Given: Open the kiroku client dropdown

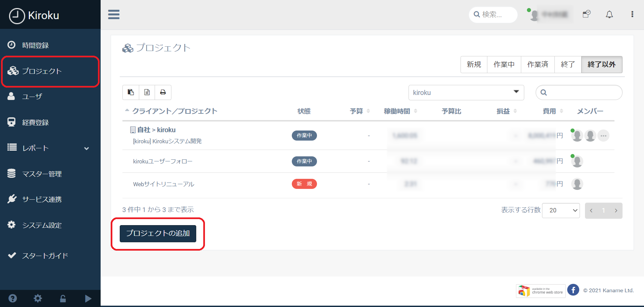Looking at the screenshot, I should point(466,93).
